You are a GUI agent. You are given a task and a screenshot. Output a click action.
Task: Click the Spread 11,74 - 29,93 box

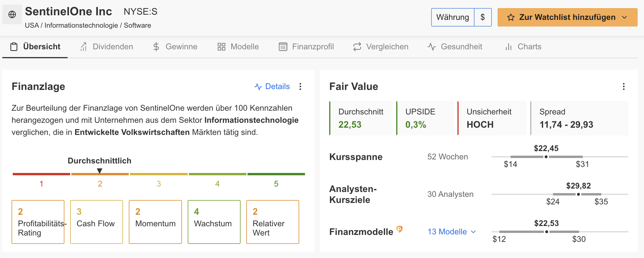pyautogui.click(x=579, y=118)
